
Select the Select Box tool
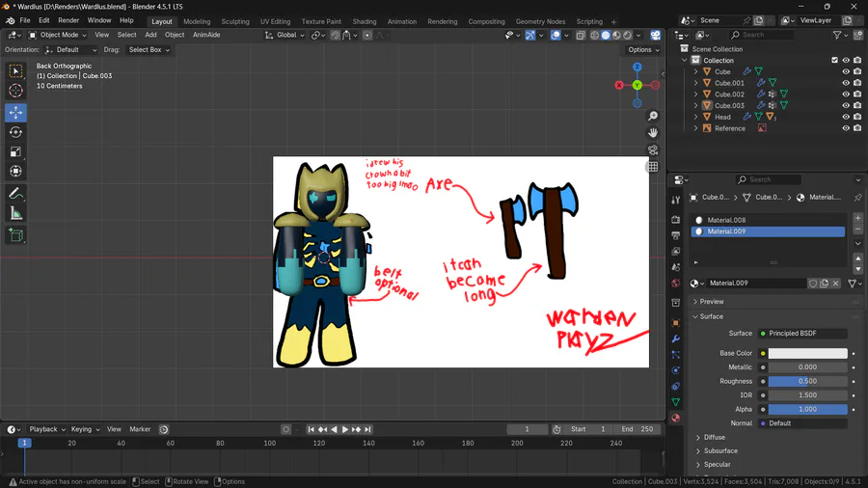point(15,70)
